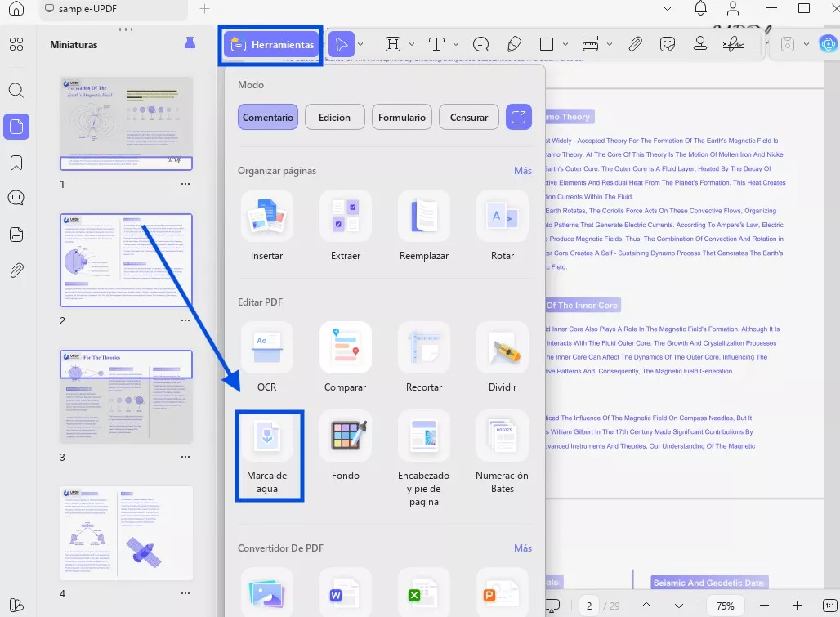Open the Dividir split tool
The height and width of the screenshot is (617, 840).
pos(503,358)
